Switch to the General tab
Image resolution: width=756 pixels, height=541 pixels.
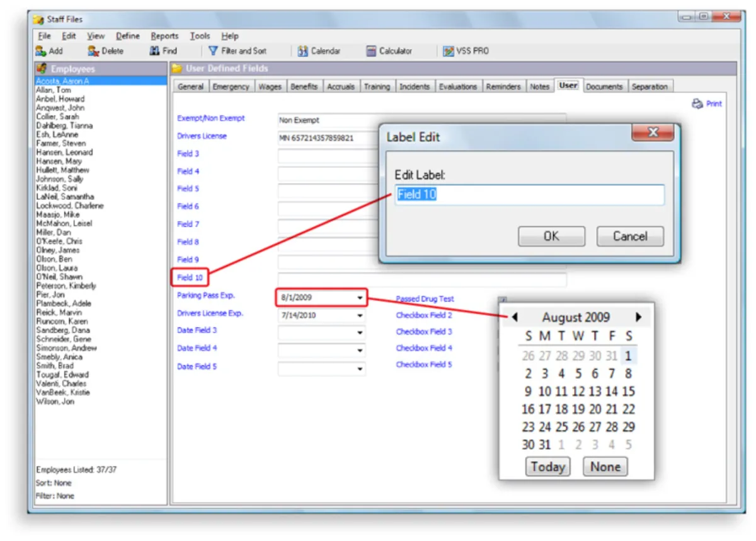coord(190,87)
